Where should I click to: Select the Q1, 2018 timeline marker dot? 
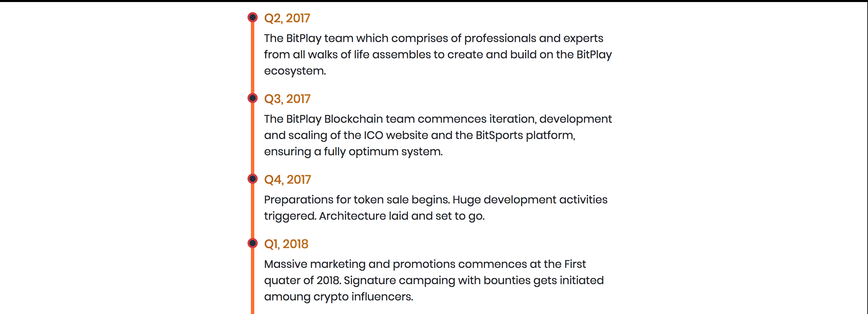(253, 243)
